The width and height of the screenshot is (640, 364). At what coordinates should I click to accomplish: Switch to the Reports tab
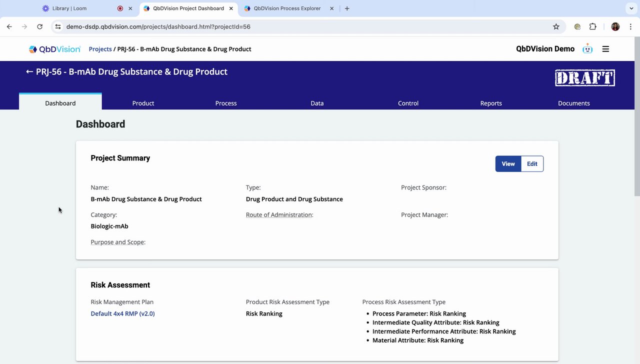point(491,103)
